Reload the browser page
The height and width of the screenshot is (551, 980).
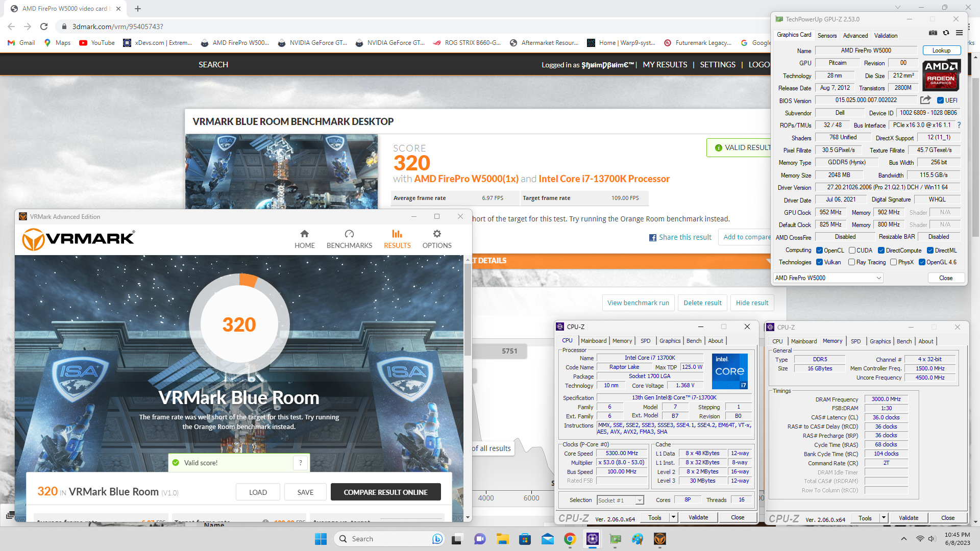(x=44, y=27)
